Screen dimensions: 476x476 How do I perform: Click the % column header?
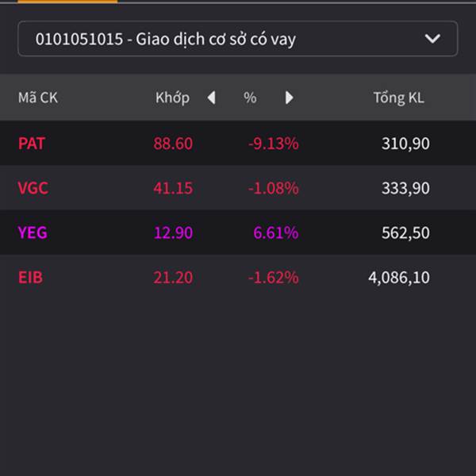click(x=250, y=98)
